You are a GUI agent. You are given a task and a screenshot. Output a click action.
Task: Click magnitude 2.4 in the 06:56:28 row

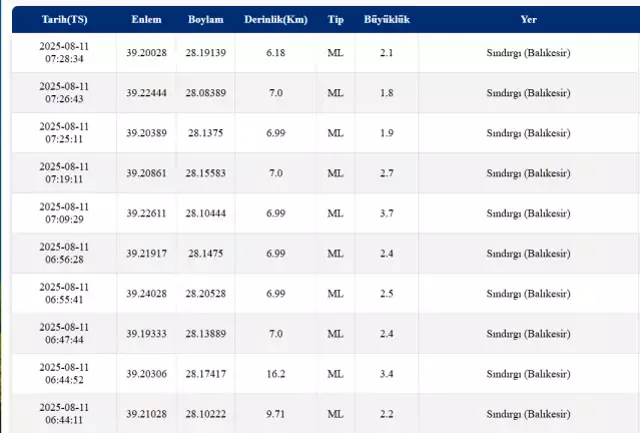(x=387, y=254)
